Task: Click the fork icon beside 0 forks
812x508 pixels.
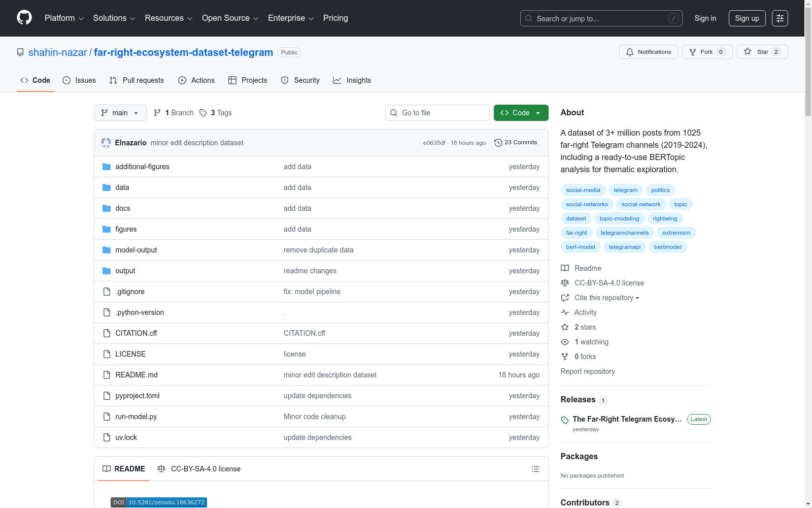Action: [565, 357]
